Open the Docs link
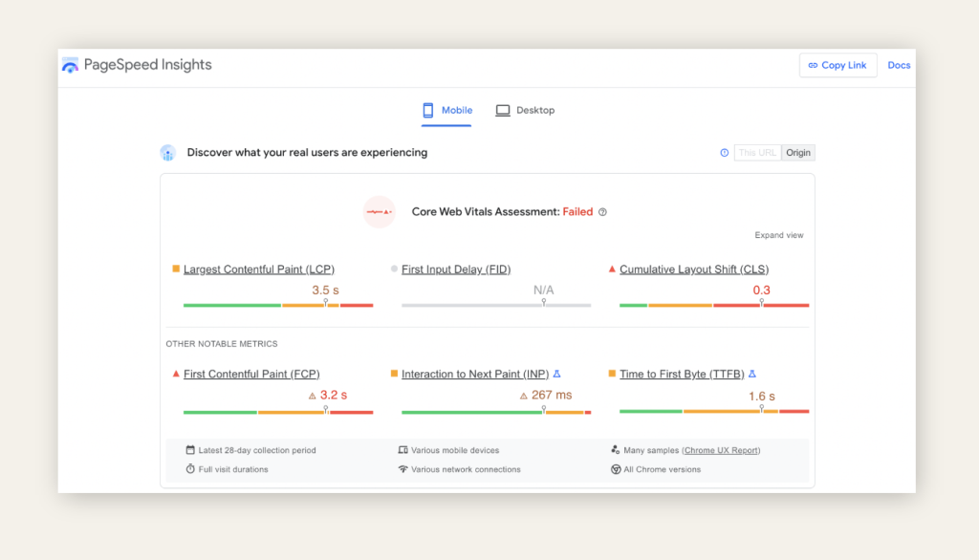979x560 pixels. 899,65
